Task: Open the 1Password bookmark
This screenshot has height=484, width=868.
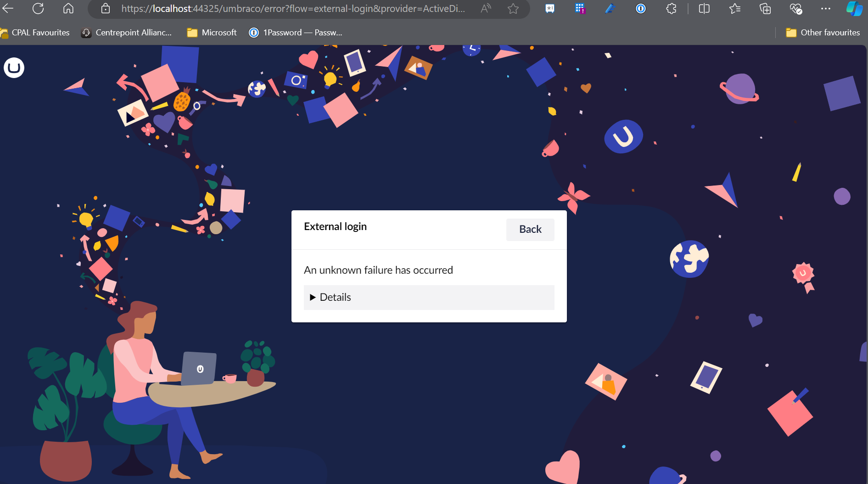Action: pyautogui.click(x=296, y=33)
